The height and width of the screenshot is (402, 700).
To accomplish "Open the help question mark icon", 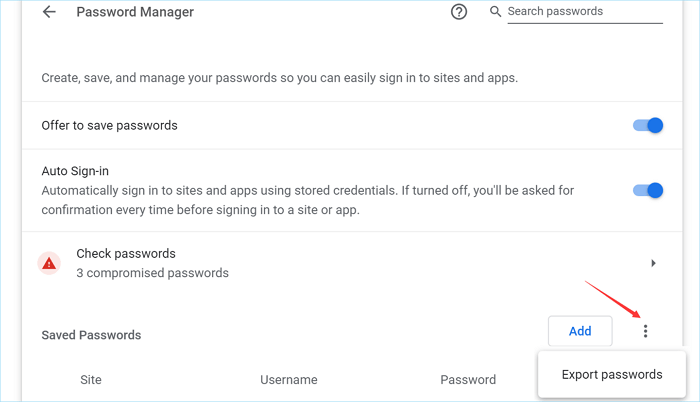I will pyautogui.click(x=459, y=12).
